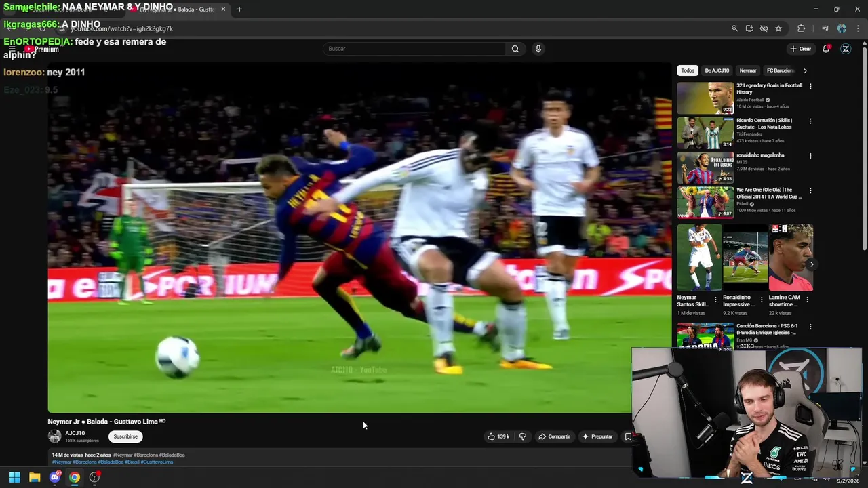Like the video with thumbs-up 139 k
868x488 pixels.
pyautogui.click(x=498, y=436)
